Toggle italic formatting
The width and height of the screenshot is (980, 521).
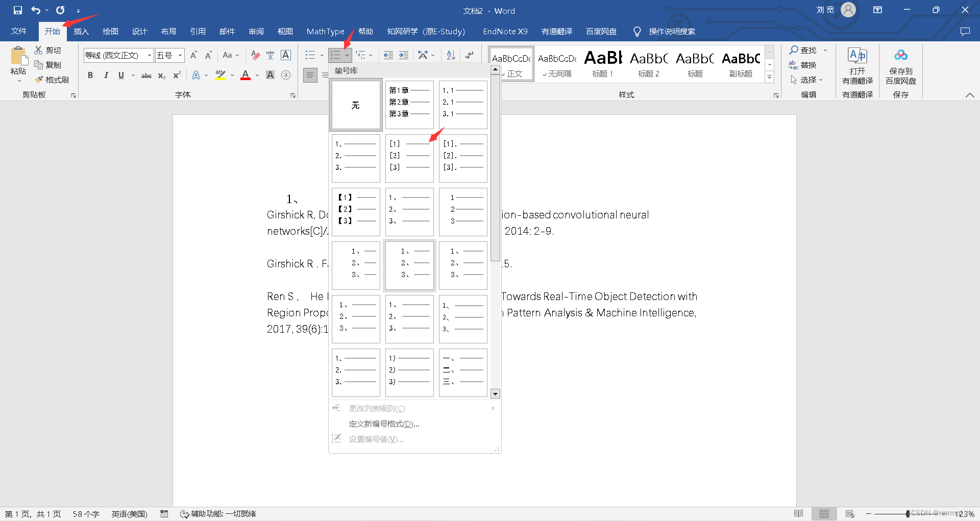(106, 76)
